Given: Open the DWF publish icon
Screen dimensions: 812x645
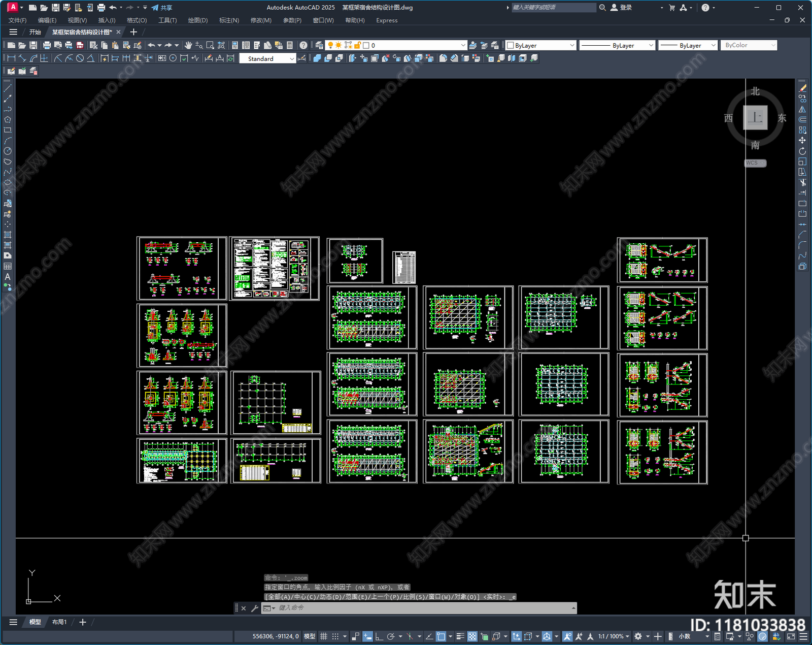Looking at the screenshot, I should pos(80,45).
